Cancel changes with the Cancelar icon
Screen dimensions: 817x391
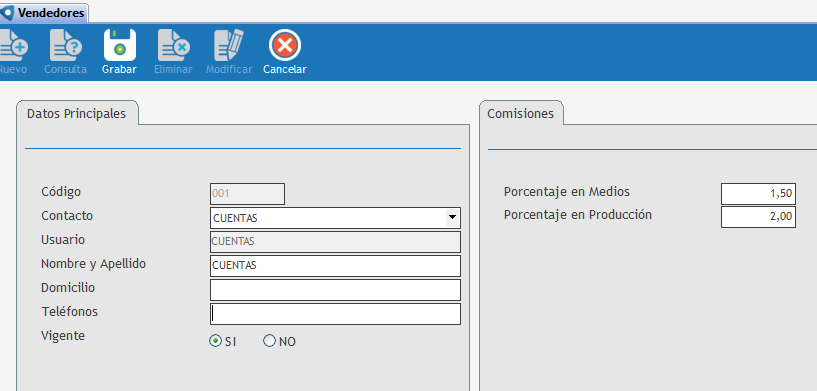(x=285, y=45)
